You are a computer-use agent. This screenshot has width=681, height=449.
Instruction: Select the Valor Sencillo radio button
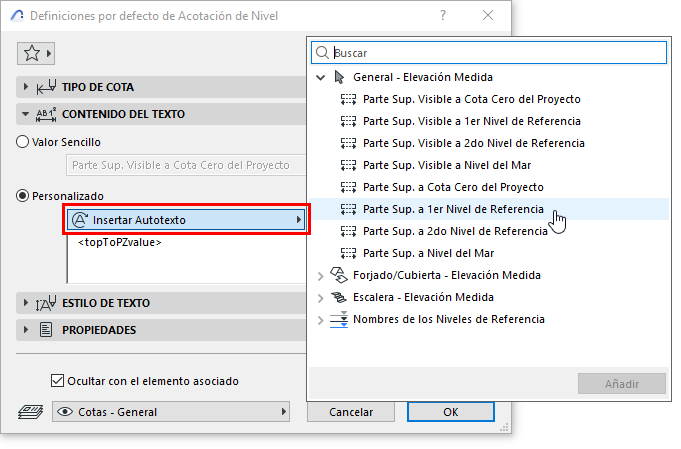coord(23,142)
